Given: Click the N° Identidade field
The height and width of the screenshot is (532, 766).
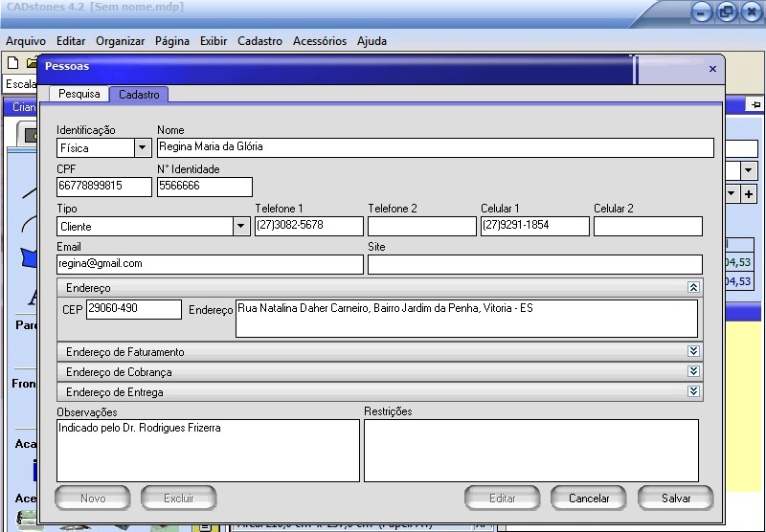Looking at the screenshot, I should pyautogui.click(x=205, y=187).
